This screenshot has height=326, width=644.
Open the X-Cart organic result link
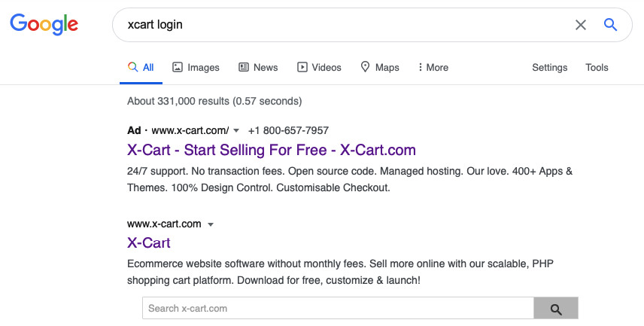tap(149, 243)
